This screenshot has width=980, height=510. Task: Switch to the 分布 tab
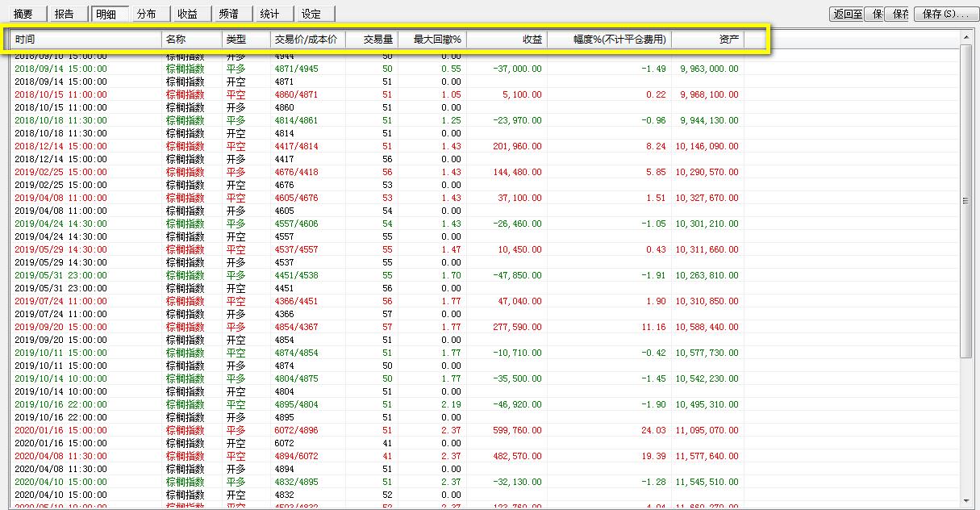(147, 15)
